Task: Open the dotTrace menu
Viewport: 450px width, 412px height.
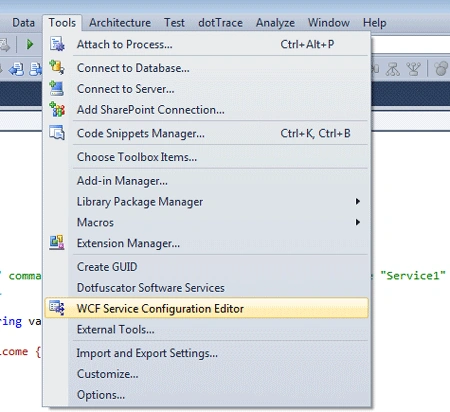Action: pos(220,23)
